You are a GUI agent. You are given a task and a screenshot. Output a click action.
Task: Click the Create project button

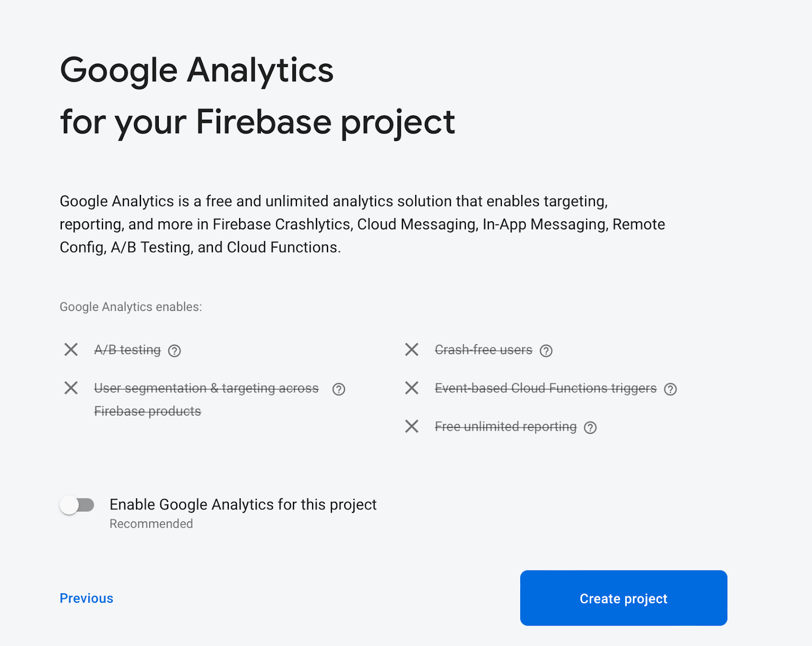tap(624, 598)
